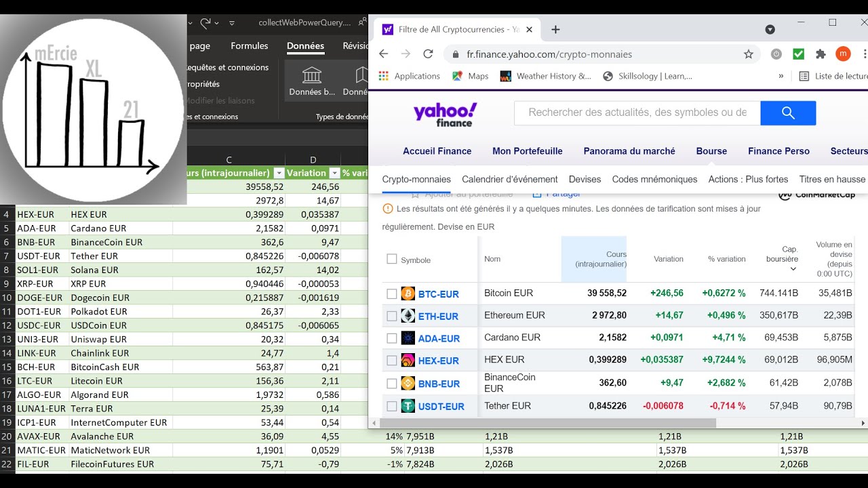Click the page horizontal scrollbar thumb
The width and height of the screenshot is (868, 488).
pyautogui.click(x=547, y=423)
